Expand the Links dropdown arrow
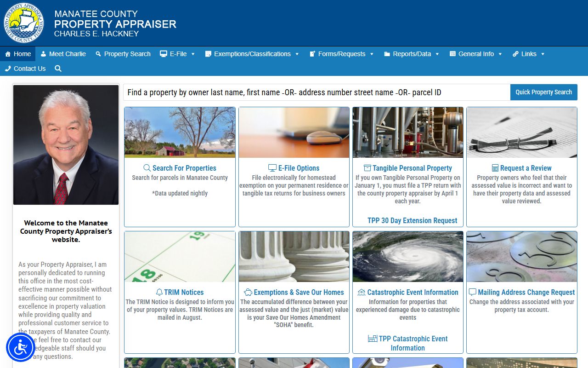This screenshot has height=368, width=588. pos(543,54)
